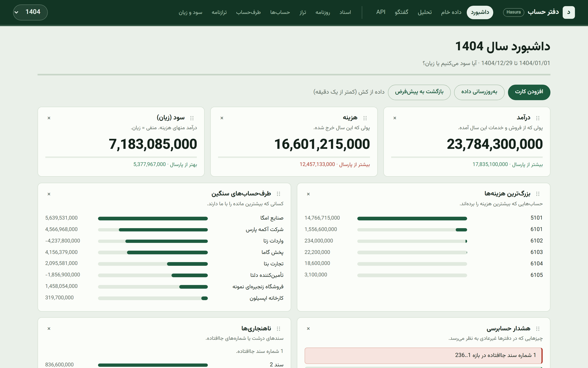Click the drag handle on ناهنجاری‌ها card
Viewport: 588px width, 368px height.
pos(278,329)
